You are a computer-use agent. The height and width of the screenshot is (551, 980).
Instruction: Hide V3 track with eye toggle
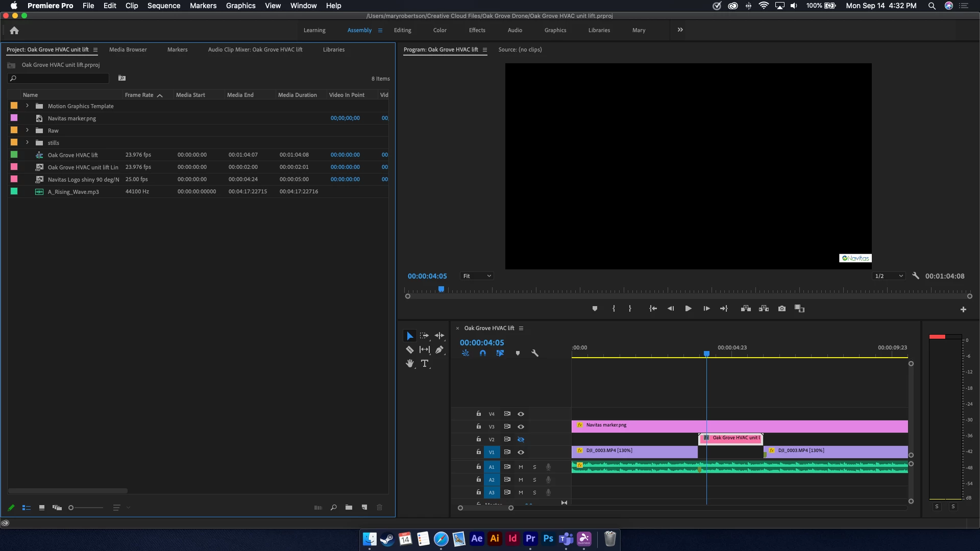pyautogui.click(x=521, y=427)
